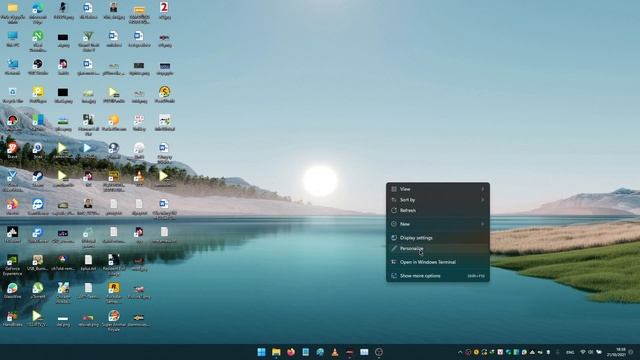The image size is (640, 360).
Task: Open the ENG language switcher in the taskbar
Action: point(570,352)
